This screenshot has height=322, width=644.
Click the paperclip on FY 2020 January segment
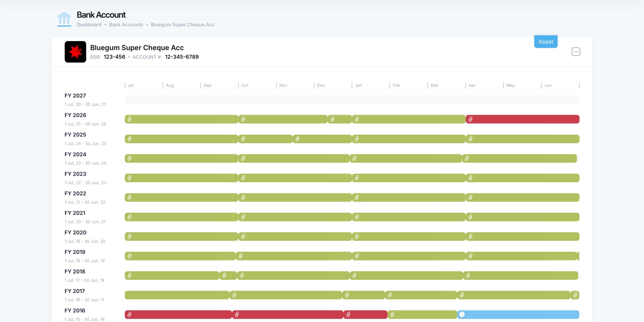click(x=357, y=237)
